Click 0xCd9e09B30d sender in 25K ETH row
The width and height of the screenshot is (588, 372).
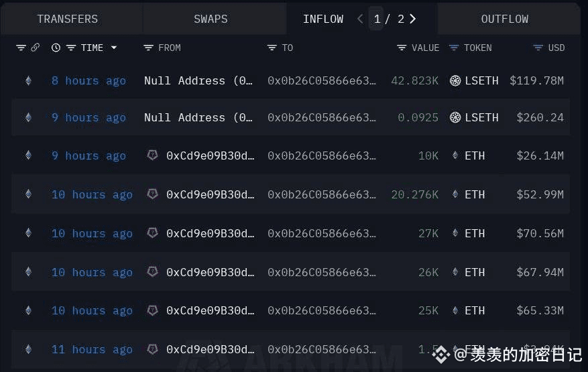tap(211, 311)
